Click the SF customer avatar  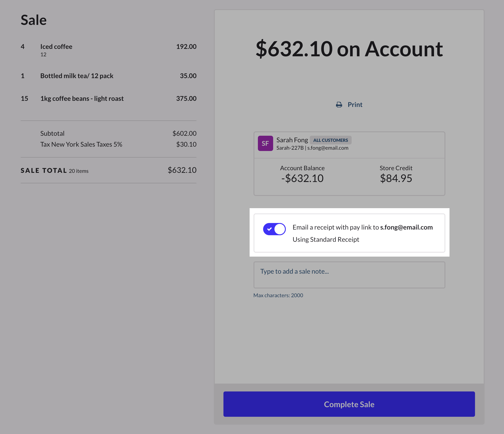pos(265,143)
